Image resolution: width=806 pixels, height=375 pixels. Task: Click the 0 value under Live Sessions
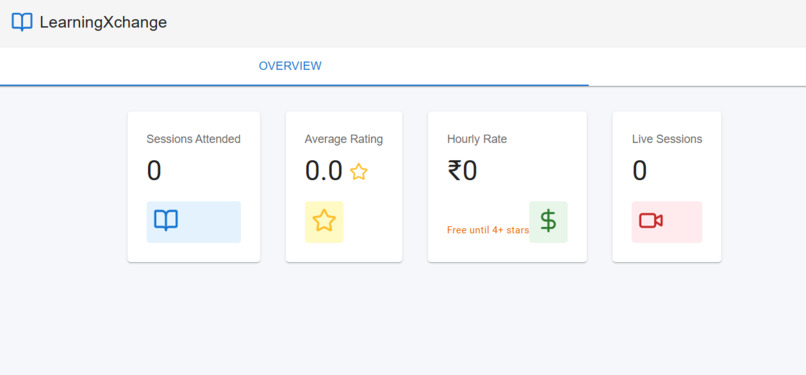click(x=639, y=171)
